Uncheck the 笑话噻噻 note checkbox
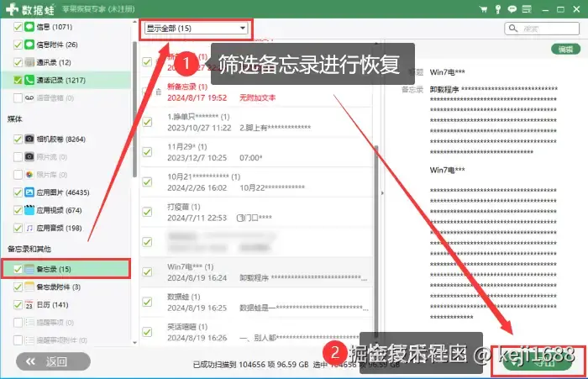This screenshot has width=588, height=379. [x=147, y=332]
